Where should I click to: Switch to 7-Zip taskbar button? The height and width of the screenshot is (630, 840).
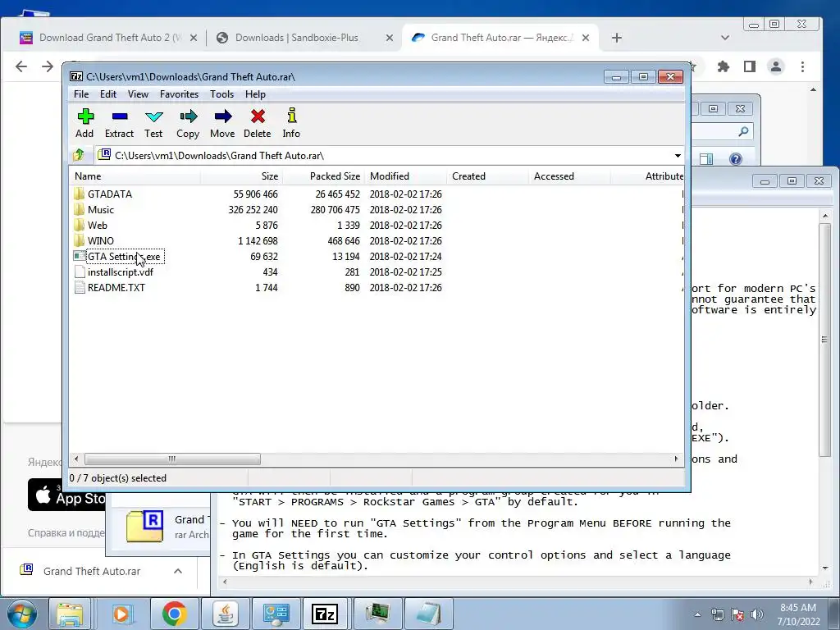point(325,614)
